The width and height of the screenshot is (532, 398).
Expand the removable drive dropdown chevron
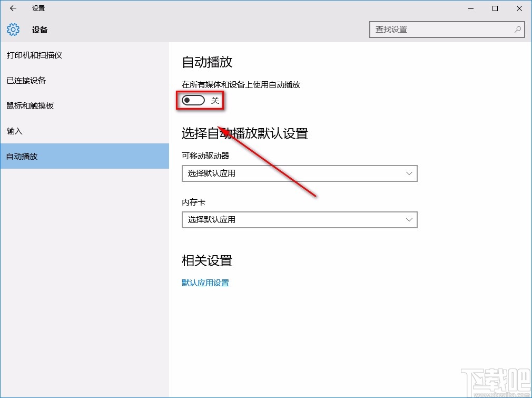pos(409,173)
